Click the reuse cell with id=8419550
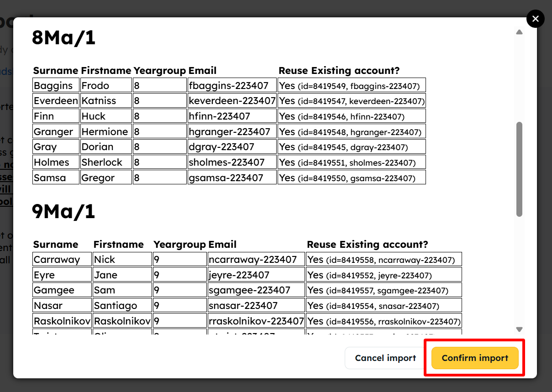This screenshot has width=552, height=392. [352, 178]
